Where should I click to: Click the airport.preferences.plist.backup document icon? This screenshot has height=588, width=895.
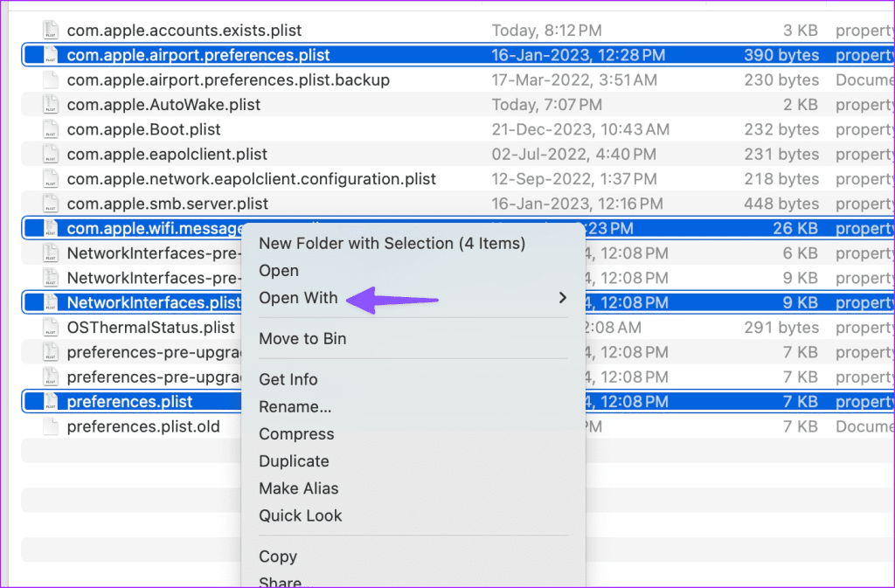point(52,80)
